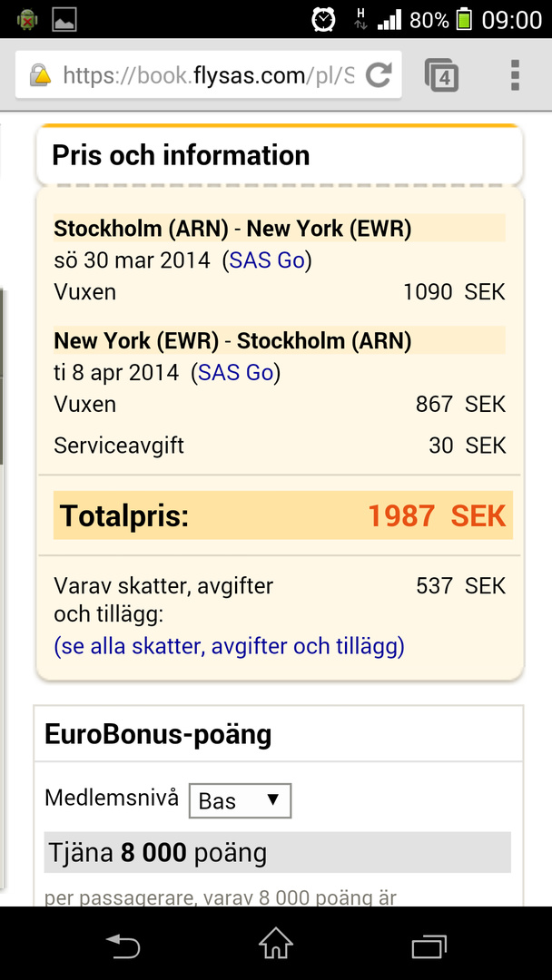
Task: Tap the Android debug notification icon
Action: (x=27, y=19)
